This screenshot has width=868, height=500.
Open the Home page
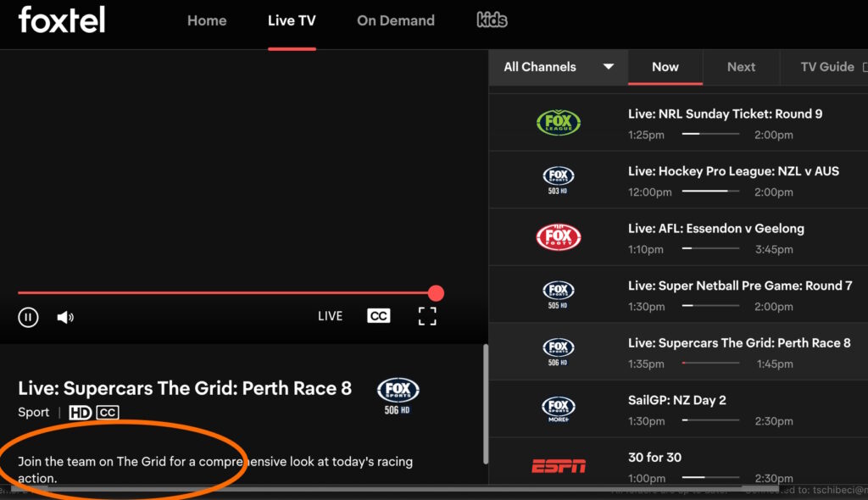(207, 20)
